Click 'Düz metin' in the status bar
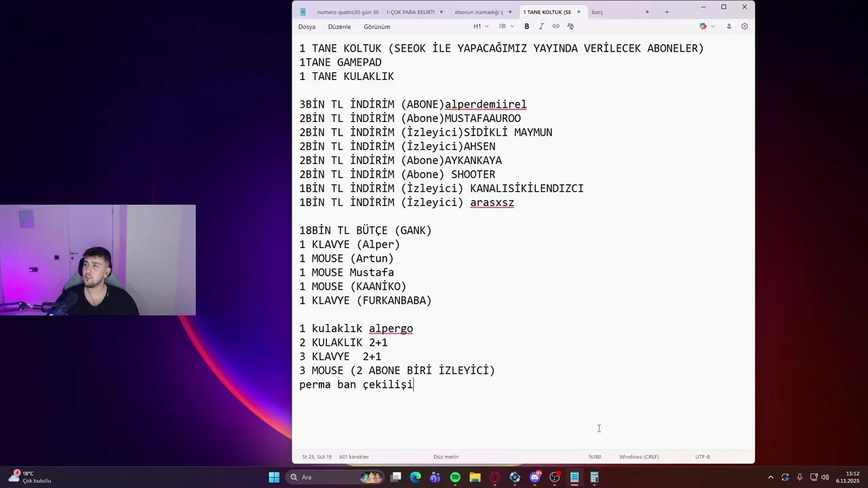 (446, 457)
